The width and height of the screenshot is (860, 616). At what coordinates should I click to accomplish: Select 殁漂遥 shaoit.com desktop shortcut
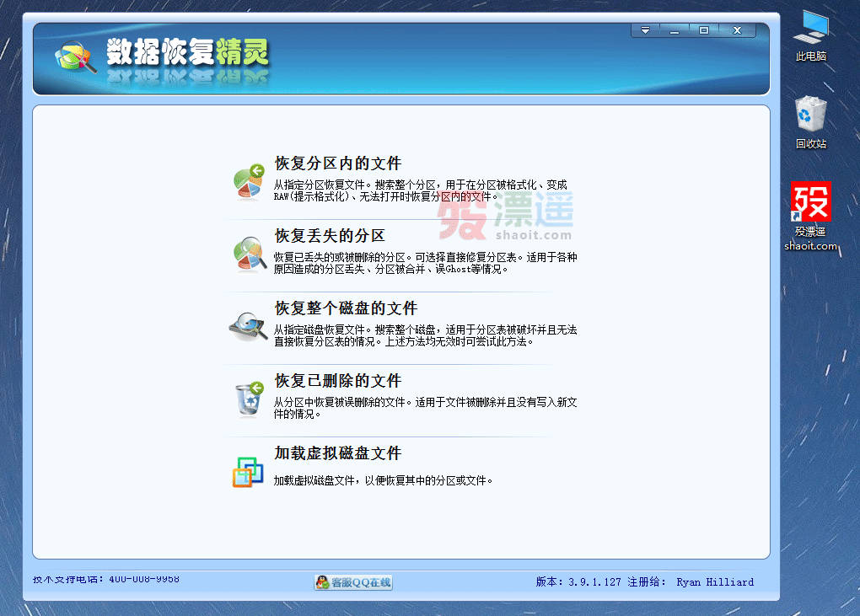click(810, 217)
